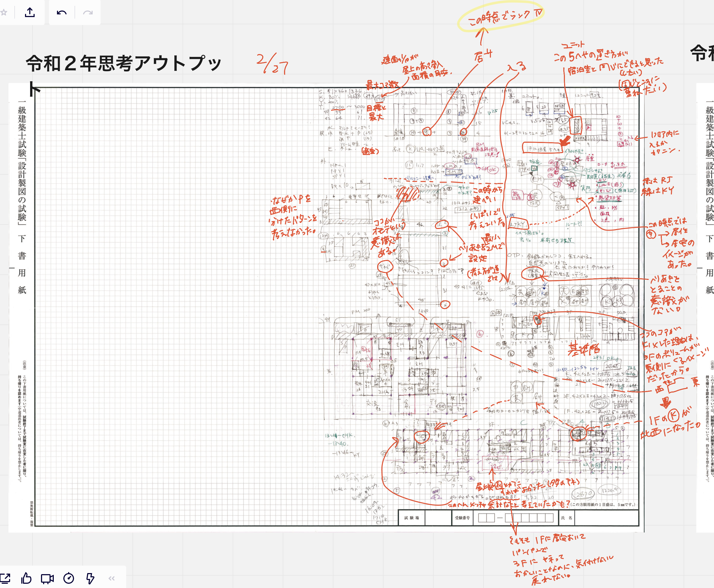Start video chat with camera icon

pos(47,578)
